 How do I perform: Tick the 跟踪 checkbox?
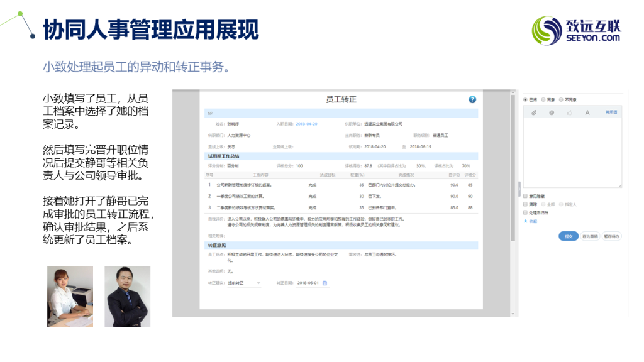[x=526, y=204]
